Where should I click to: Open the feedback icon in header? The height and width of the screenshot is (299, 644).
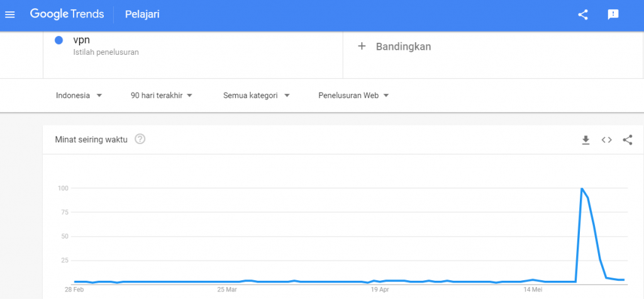coord(613,15)
